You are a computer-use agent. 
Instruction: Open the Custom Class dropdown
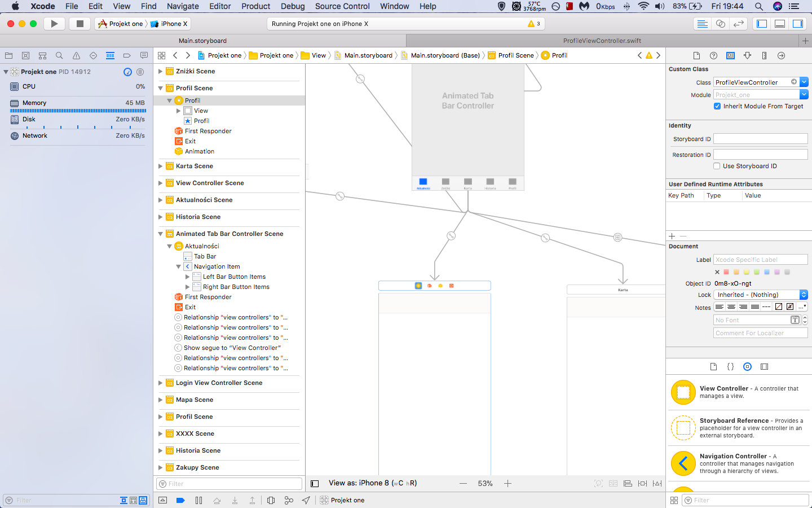point(804,82)
